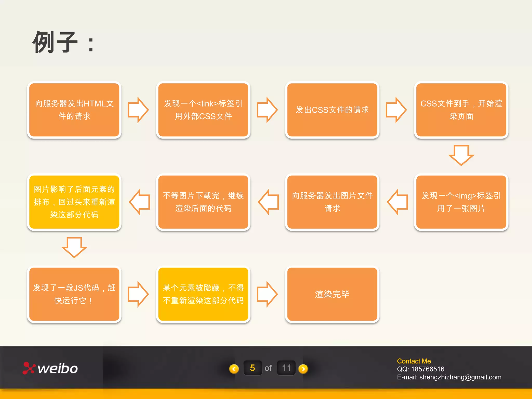Viewport: 532px width, 399px height.
Task: Click the down arrow below CSS文件到手 box
Action: pos(461,155)
